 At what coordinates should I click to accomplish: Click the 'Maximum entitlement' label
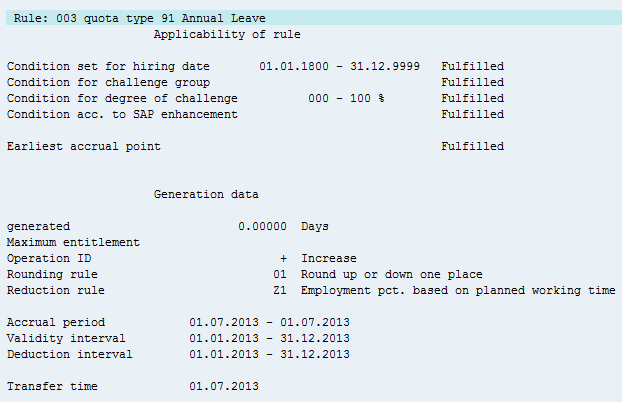click(x=73, y=242)
